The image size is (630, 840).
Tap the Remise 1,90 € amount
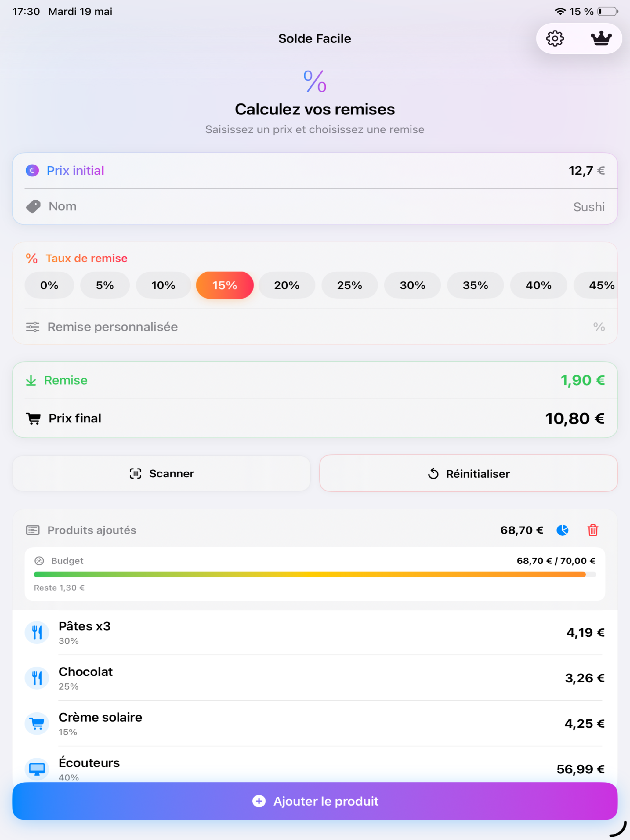tap(582, 381)
